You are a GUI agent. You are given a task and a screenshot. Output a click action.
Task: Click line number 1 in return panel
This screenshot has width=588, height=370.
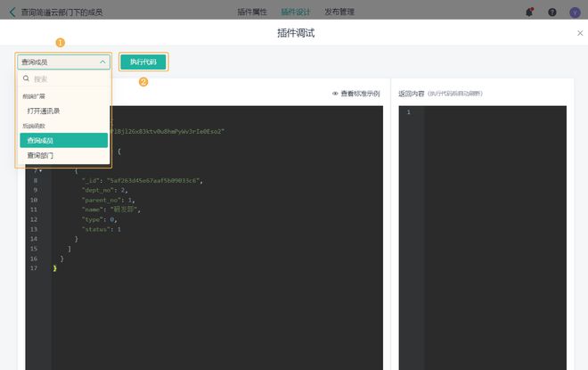(409, 111)
